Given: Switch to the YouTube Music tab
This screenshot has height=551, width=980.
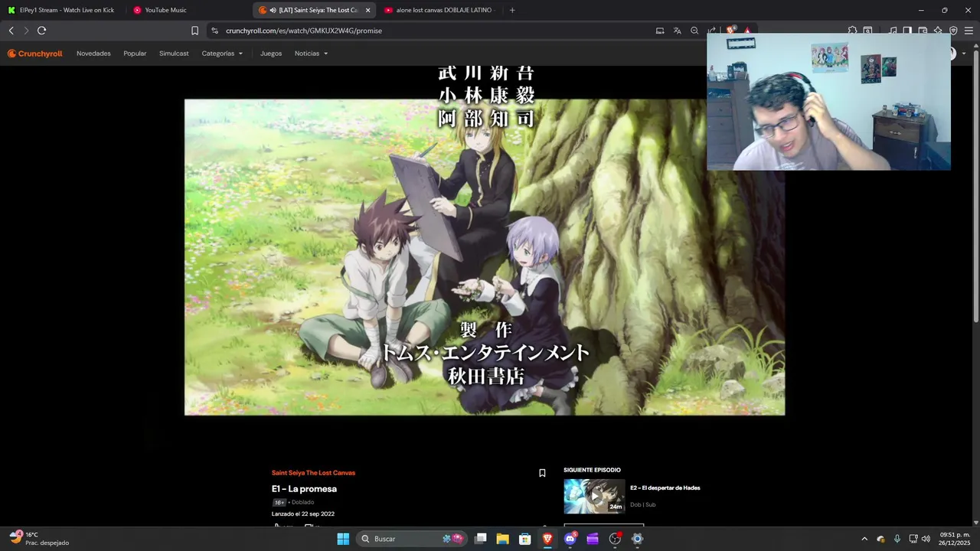Looking at the screenshot, I should click(x=188, y=10).
